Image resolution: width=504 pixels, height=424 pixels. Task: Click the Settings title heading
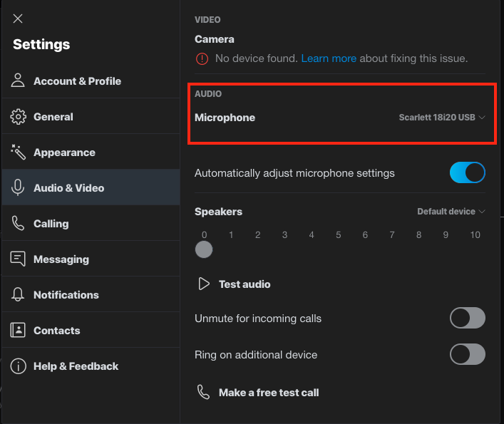click(41, 44)
